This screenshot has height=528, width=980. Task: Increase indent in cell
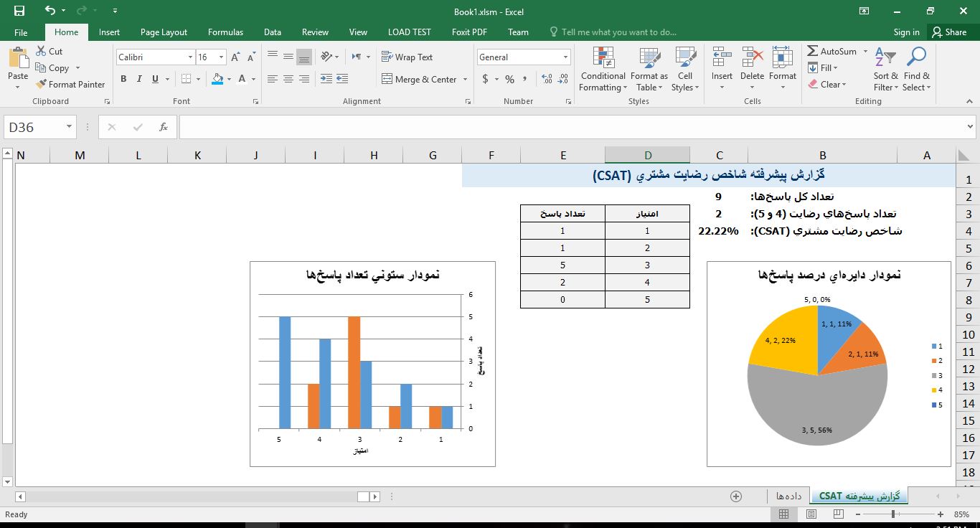tap(342, 79)
